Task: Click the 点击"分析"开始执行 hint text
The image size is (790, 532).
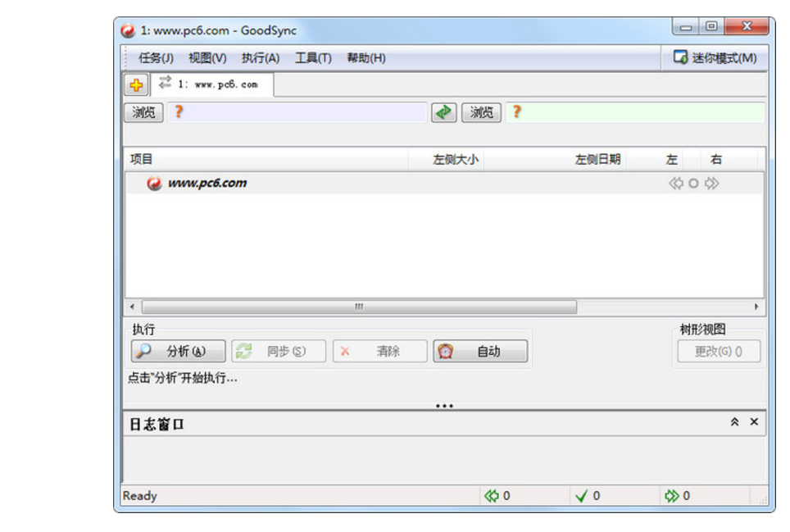Action: point(183,378)
